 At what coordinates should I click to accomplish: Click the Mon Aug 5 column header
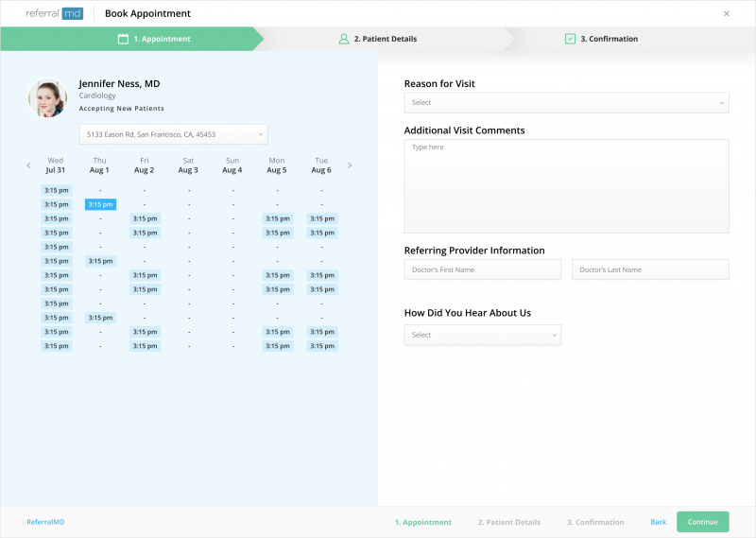(277, 165)
